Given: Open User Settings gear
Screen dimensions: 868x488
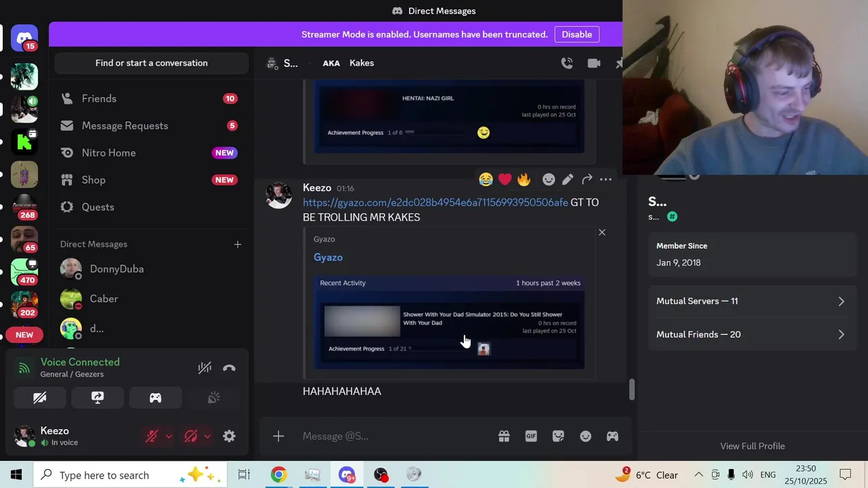Looking at the screenshot, I should [229, 436].
